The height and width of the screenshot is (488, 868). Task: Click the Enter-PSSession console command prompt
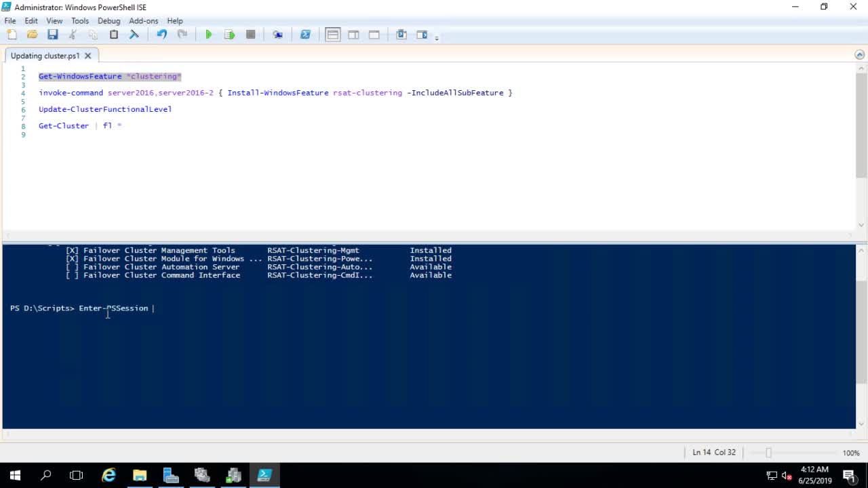click(82, 308)
